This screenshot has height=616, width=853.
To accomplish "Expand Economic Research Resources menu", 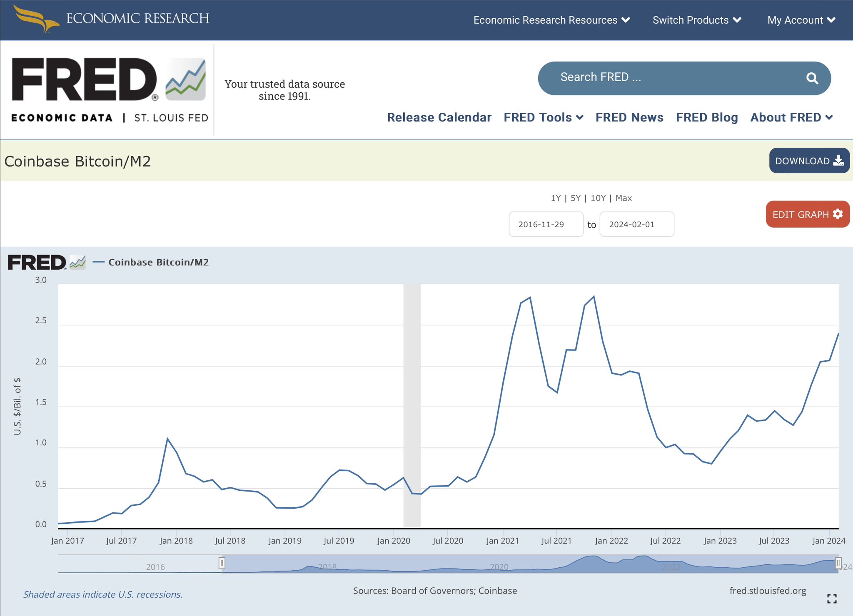I will click(551, 20).
